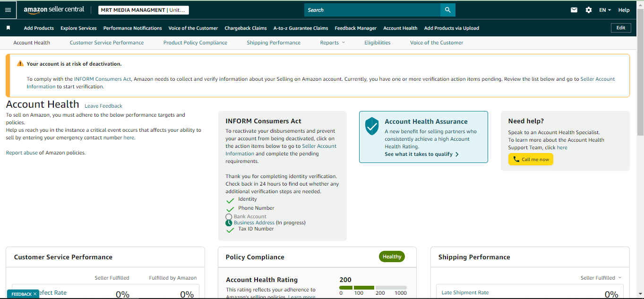Close the Feedback tab with X
644x299 pixels.
(35, 294)
